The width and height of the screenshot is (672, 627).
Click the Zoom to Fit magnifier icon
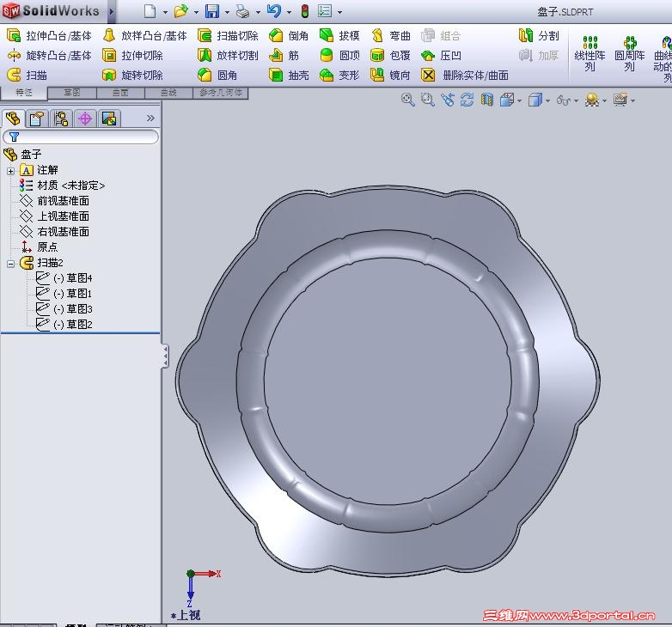(x=407, y=100)
